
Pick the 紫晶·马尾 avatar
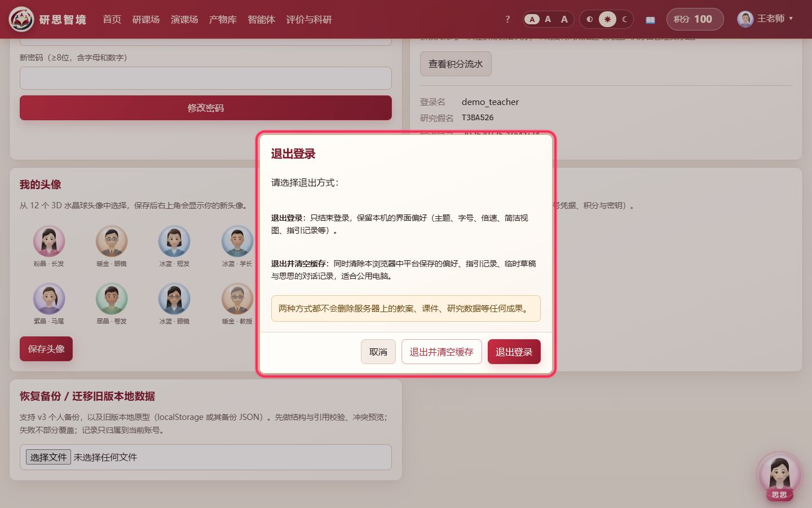[49, 299]
